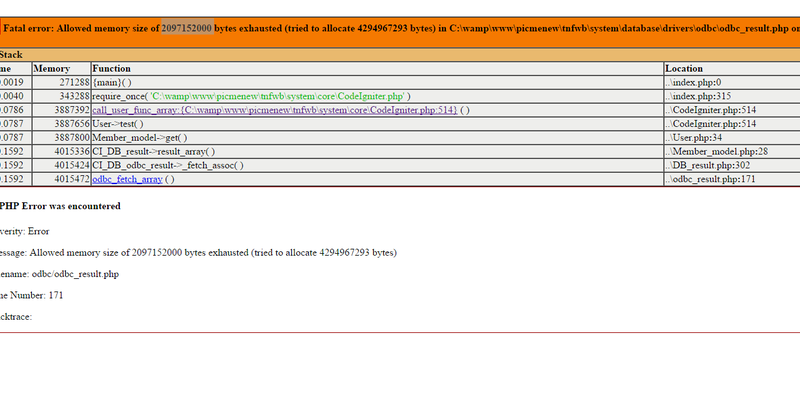Click the CI_DB_odbc_result->_fetch_assoc( ) cell
This screenshot has height=419, width=800.
378,165
